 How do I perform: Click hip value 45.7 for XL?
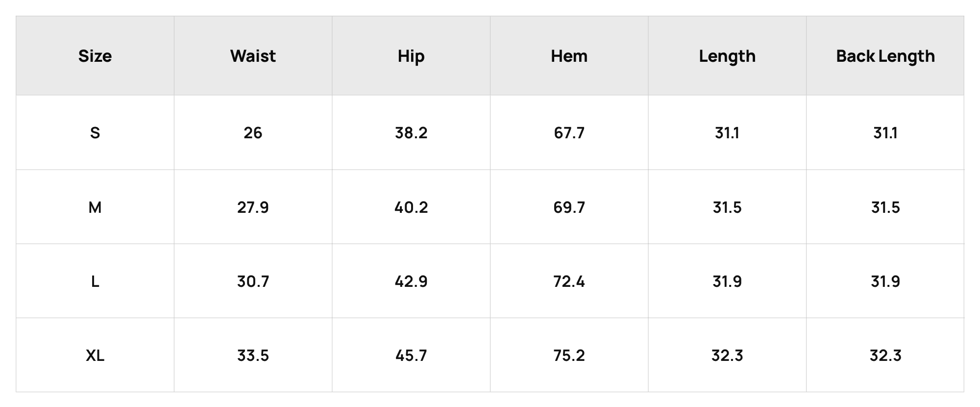click(411, 356)
